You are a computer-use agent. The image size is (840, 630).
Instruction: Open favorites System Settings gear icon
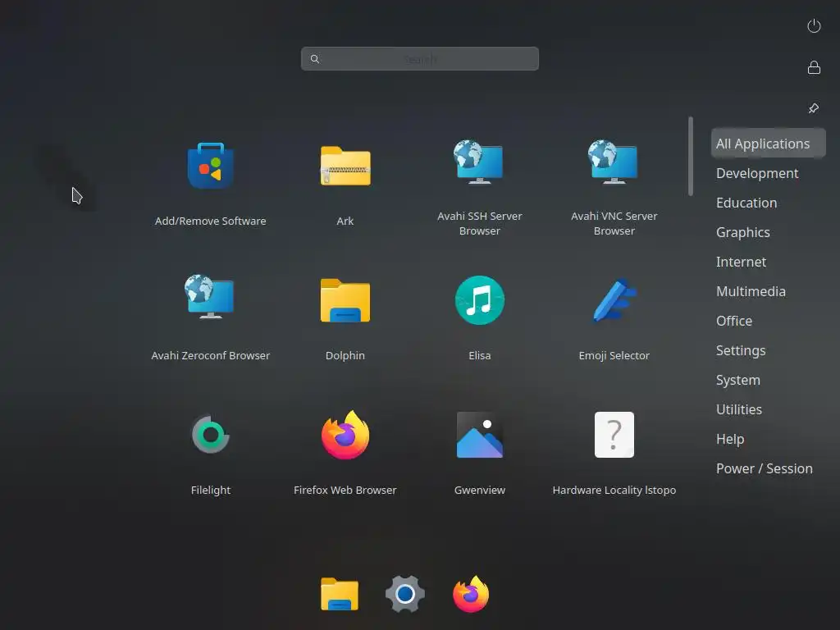[405, 594]
